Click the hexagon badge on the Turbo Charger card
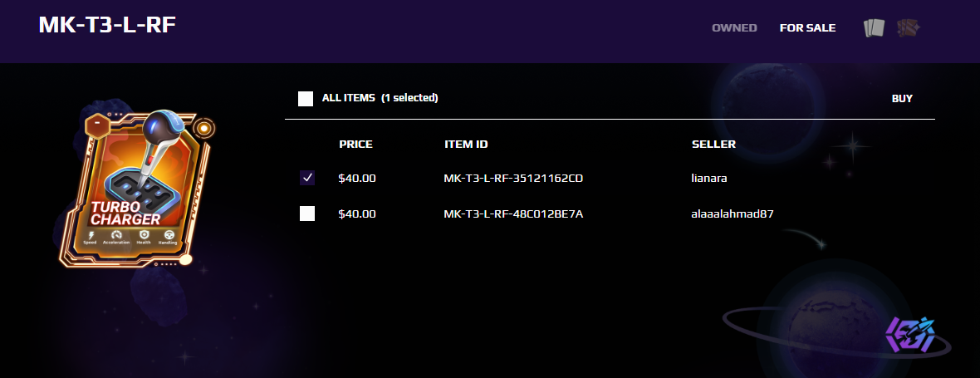 click(97, 125)
